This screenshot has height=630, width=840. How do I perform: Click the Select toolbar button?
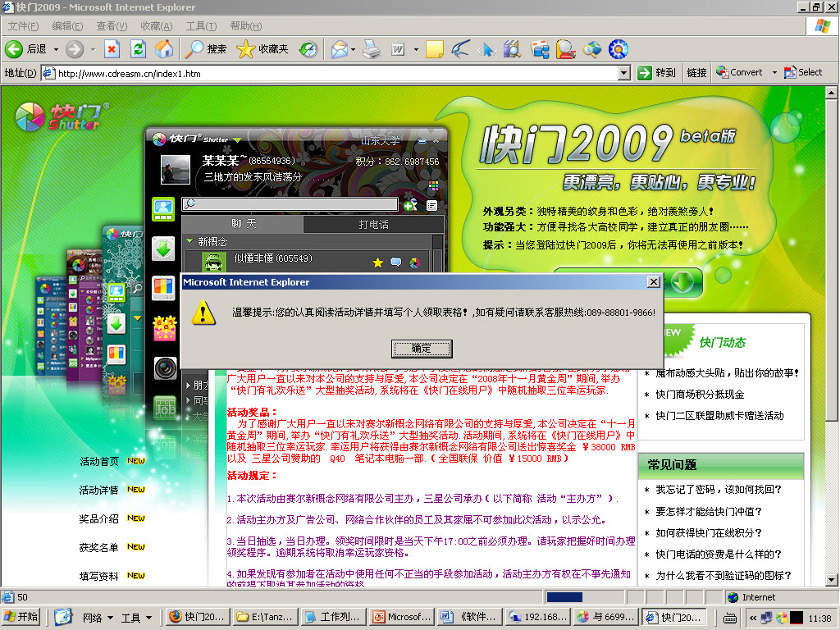point(803,72)
